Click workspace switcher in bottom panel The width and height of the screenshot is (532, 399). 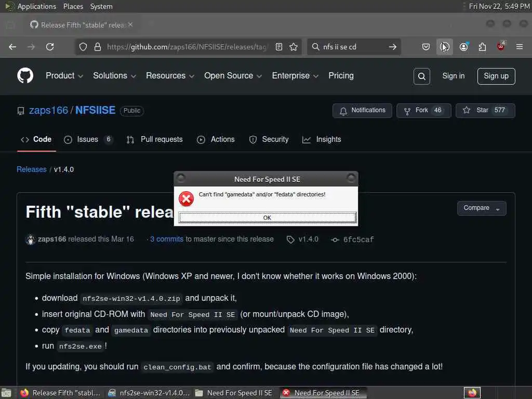[x=472, y=393]
